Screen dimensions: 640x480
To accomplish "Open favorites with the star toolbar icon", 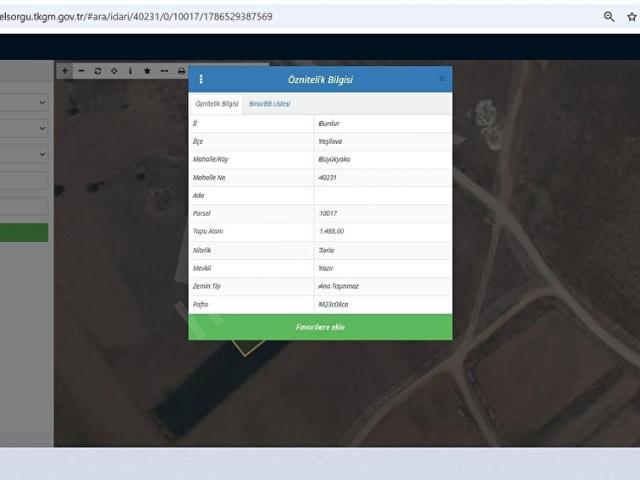I will click(147, 71).
